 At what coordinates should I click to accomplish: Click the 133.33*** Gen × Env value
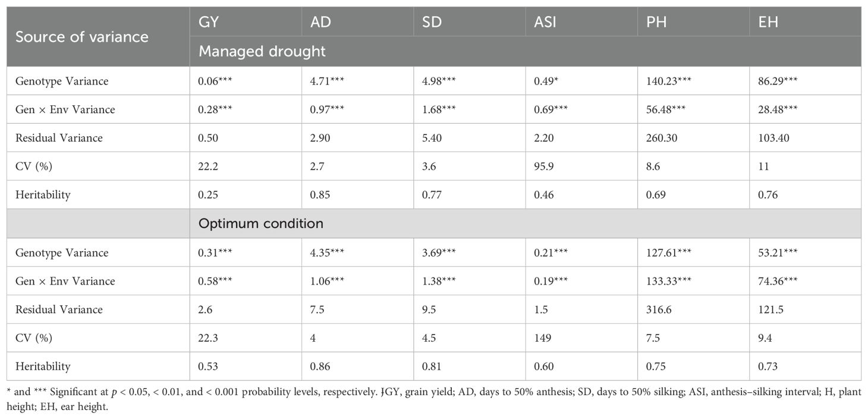click(x=672, y=281)
